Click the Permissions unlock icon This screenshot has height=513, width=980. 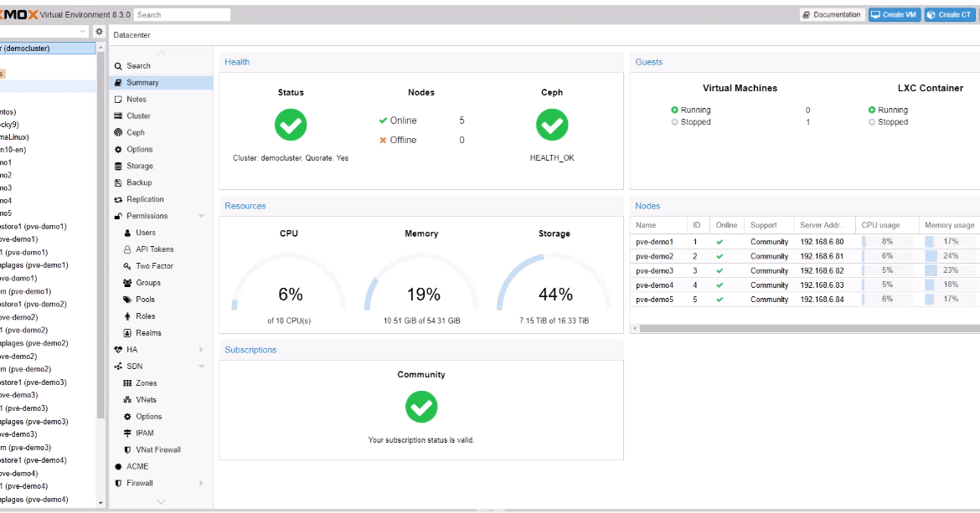tap(118, 216)
